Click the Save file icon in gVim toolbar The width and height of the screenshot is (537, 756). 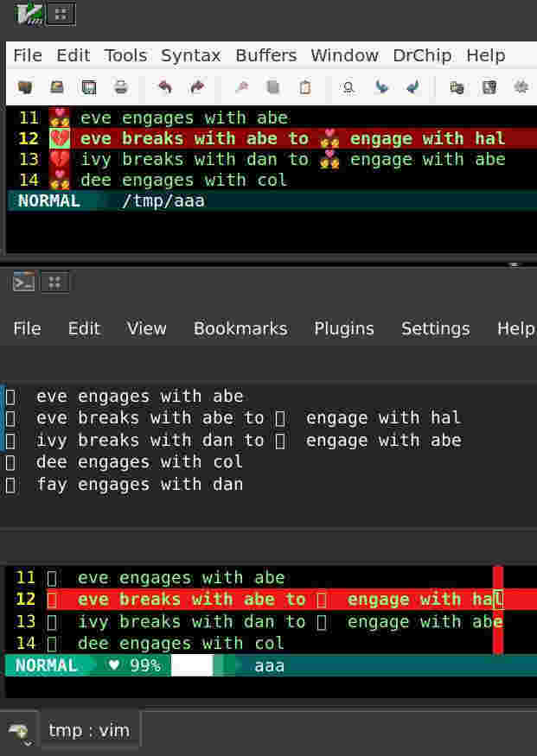tap(57, 87)
